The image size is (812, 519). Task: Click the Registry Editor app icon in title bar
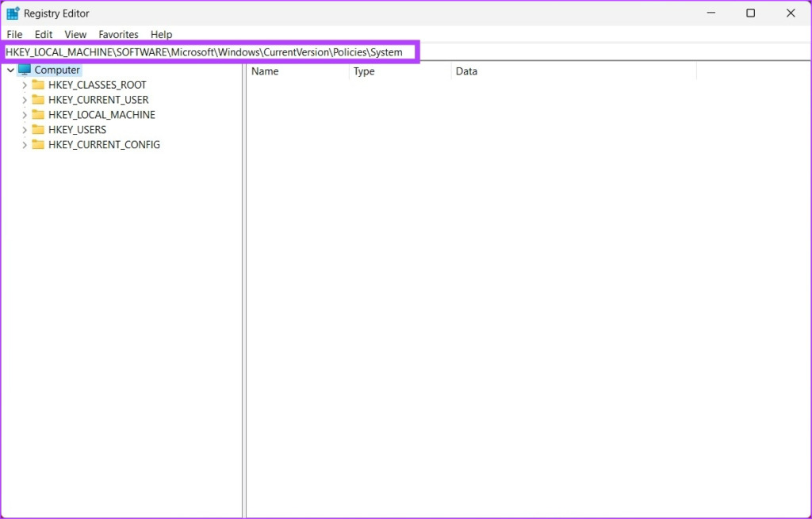point(13,13)
